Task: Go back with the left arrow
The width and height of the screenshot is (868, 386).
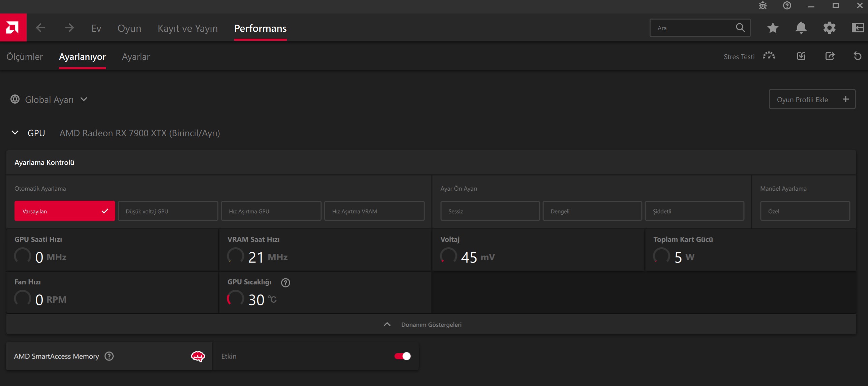Action: (40, 28)
